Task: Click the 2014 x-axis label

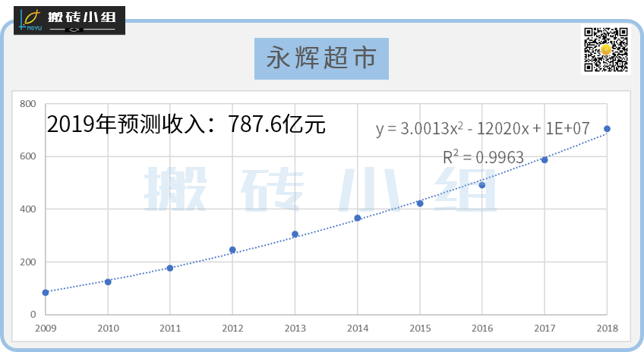Action: coord(358,328)
